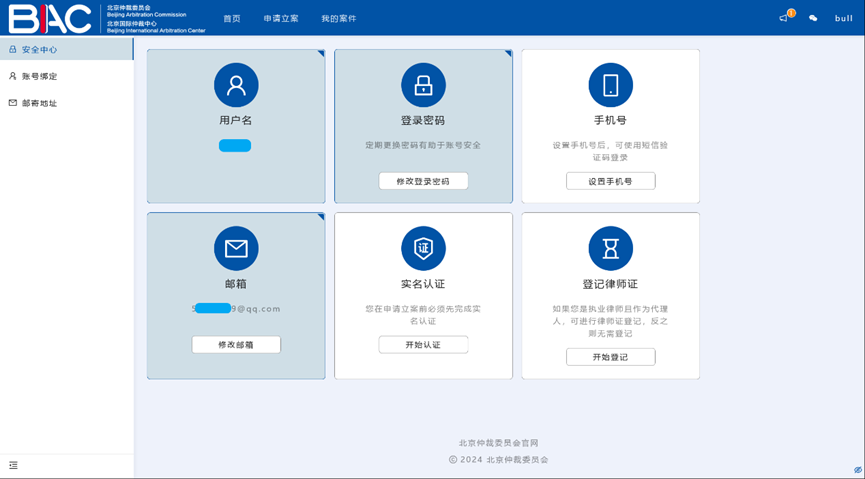Click the user profile icon in 用户名 card
This screenshot has height=479, width=865.
point(236,86)
